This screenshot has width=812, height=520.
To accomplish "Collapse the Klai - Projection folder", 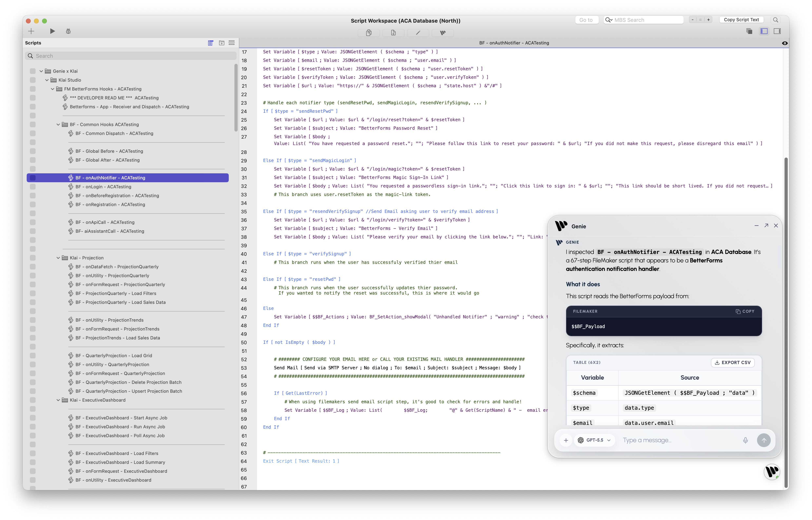I will (58, 258).
